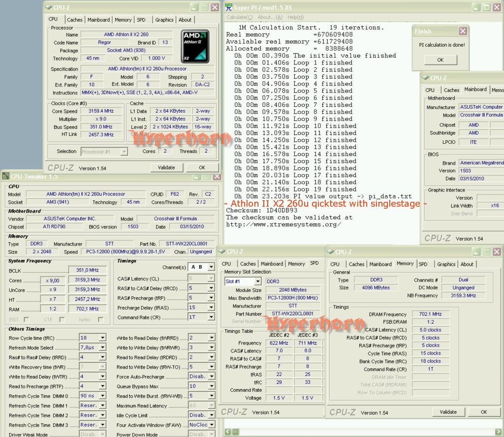This screenshot has height=437, width=504.
Task: Open Refresh Mode Select dropdown
Action: [102, 347]
